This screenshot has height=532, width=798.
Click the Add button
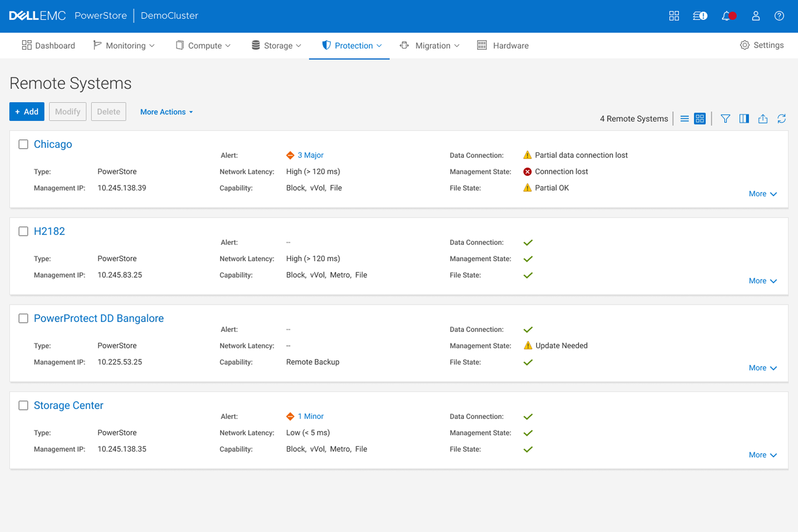[27, 112]
